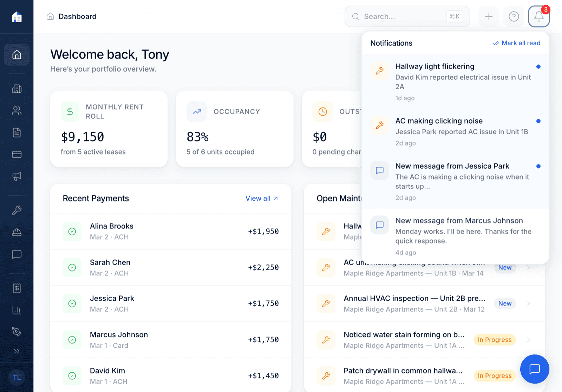Open chevron on Annual HVAC inspection request
Screen dimensions: 562x392
529,303
